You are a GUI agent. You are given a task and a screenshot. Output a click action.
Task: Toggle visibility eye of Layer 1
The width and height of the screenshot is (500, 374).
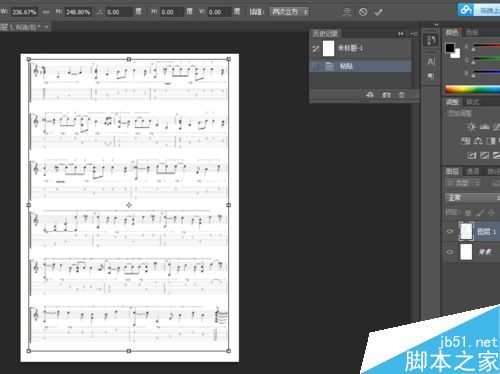[x=450, y=231]
